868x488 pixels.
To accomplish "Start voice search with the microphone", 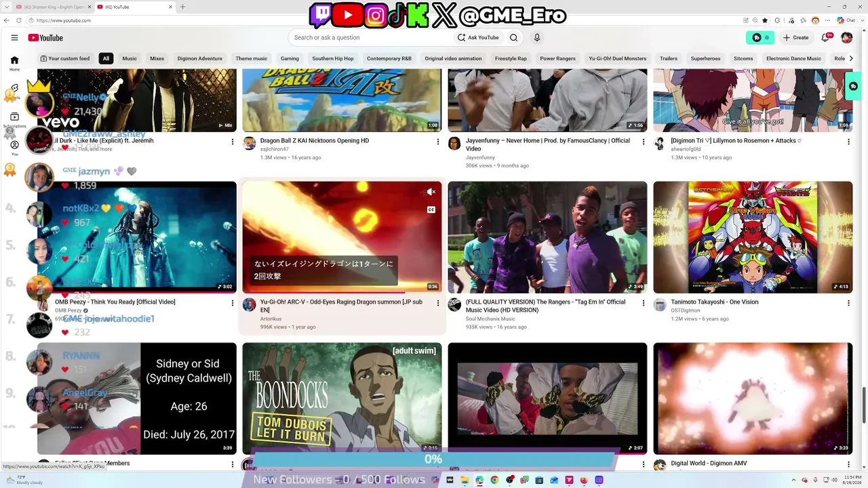I will click(x=537, y=38).
